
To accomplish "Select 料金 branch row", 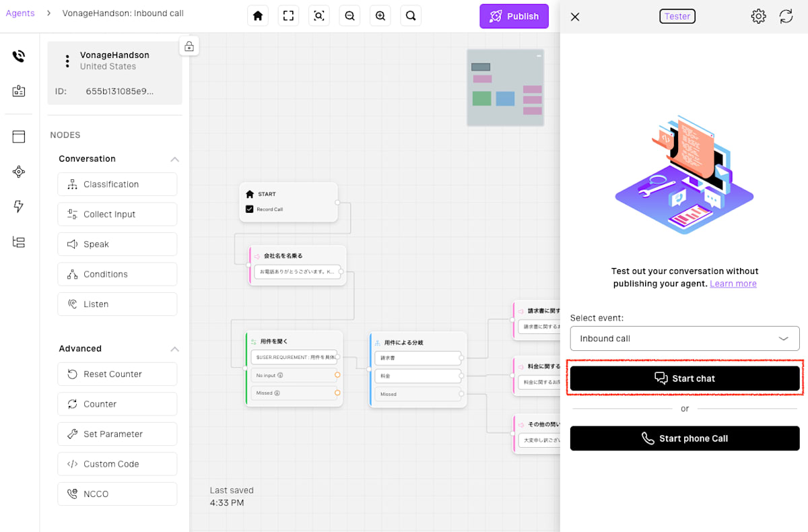I will 418,376.
